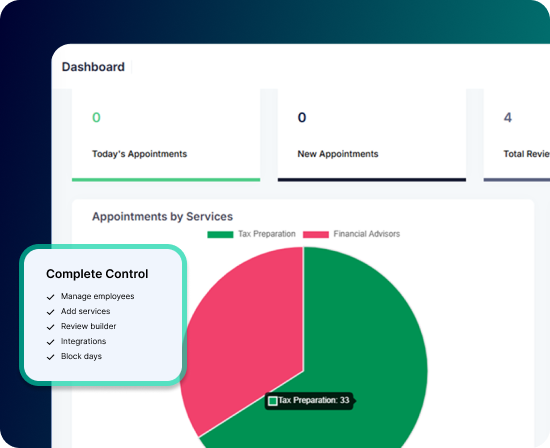
Task: Open the Total Reviews card
Action: pyautogui.click(x=517, y=135)
